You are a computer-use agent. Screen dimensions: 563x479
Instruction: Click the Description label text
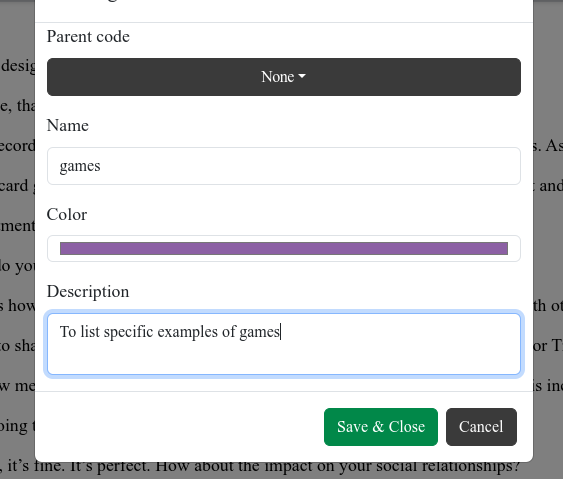tap(88, 291)
